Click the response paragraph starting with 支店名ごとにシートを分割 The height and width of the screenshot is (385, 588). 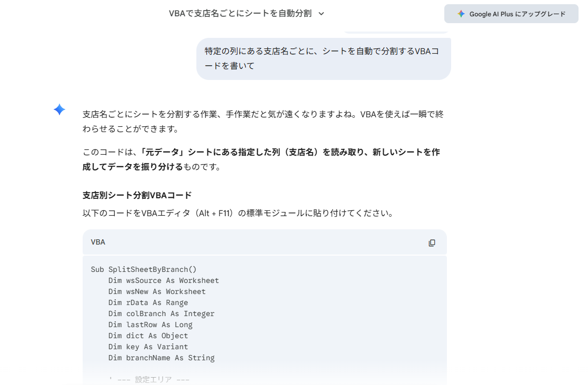pyautogui.click(x=263, y=121)
